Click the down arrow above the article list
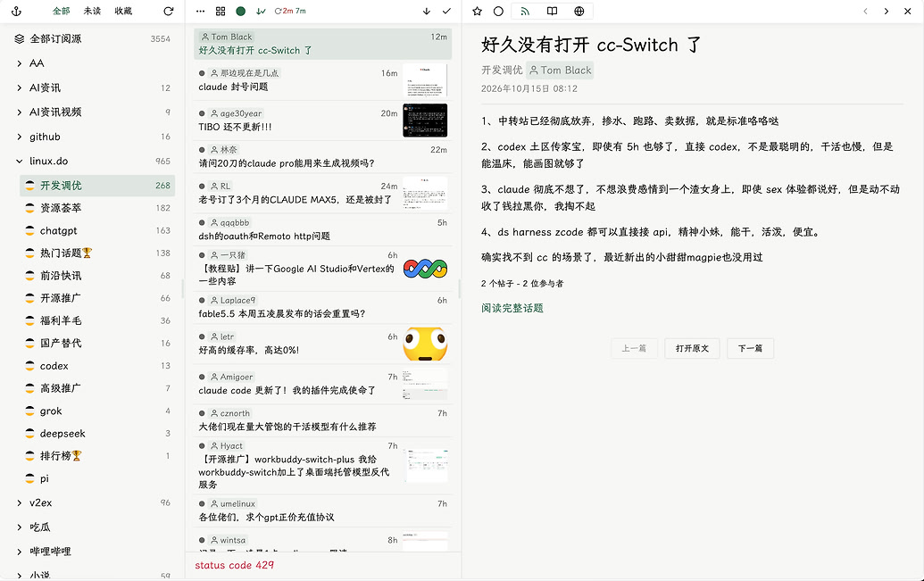 [x=427, y=12]
